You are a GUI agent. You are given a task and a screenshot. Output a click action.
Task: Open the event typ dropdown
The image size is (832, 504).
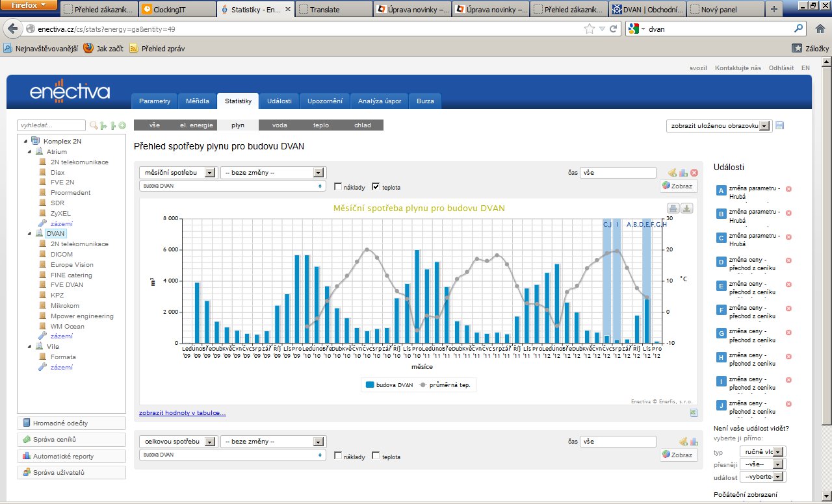763,451
